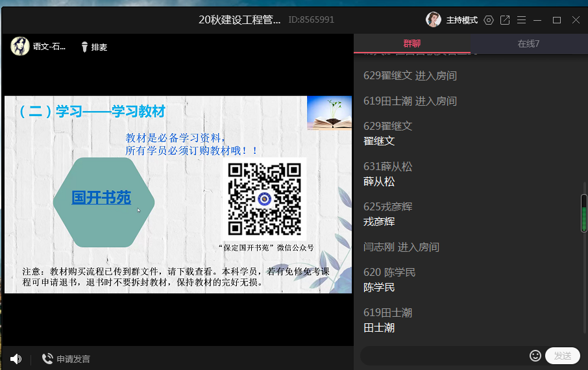The image size is (588, 370).
Task: Click the QR code image
Action: pos(264,199)
